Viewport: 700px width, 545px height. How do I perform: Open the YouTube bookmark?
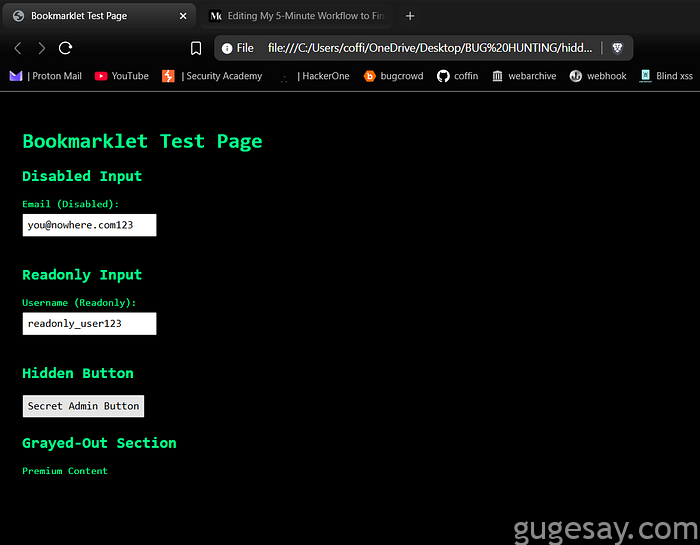(x=121, y=76)
